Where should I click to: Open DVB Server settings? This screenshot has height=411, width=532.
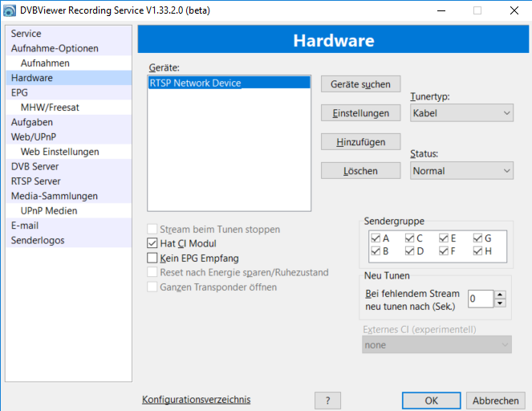click(x=69, y=166)
